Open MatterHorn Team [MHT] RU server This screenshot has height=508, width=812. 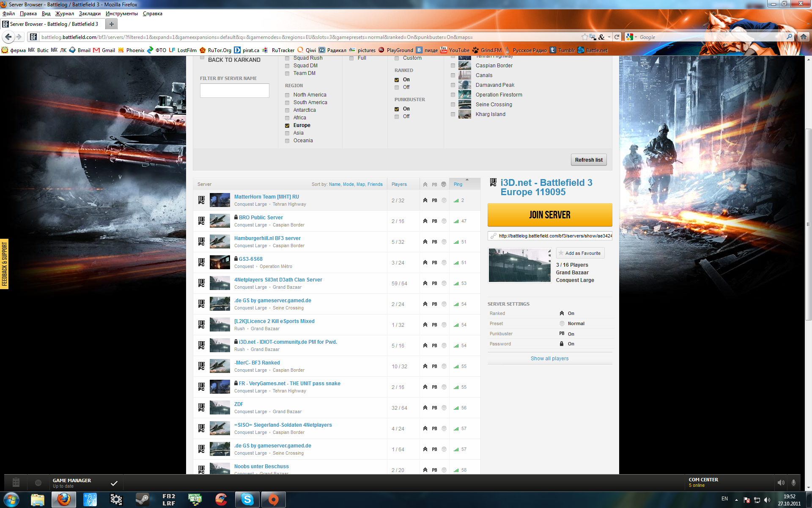(266, 197)
